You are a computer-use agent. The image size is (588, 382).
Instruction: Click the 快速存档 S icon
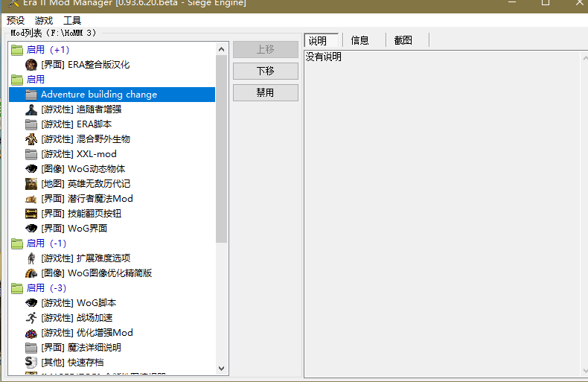tap(31, 363)
